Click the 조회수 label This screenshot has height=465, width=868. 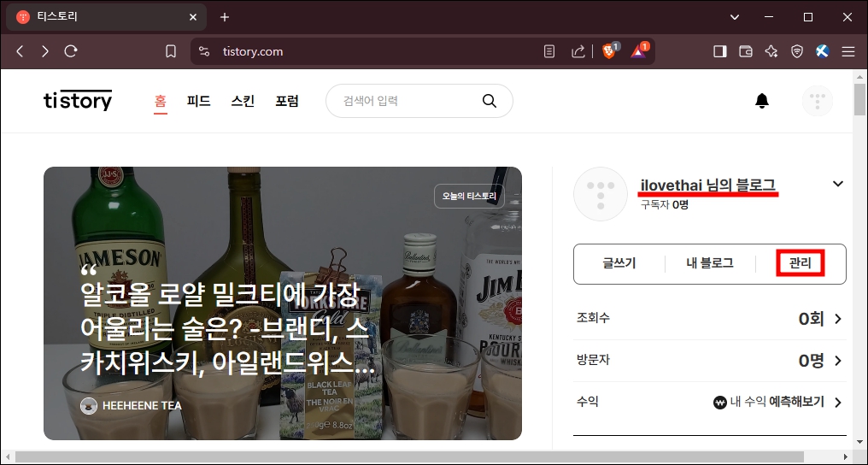pos(593,318)
